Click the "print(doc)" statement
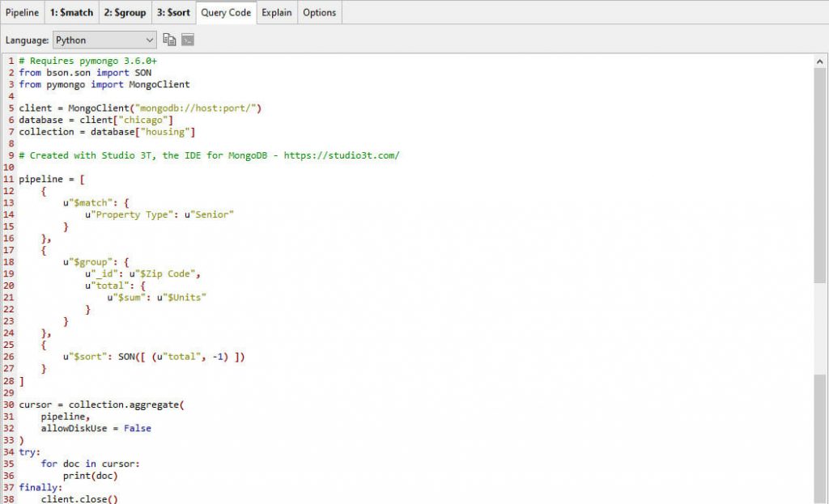The image size is (829, 504). pyautogui.click(x=91, y=476)
